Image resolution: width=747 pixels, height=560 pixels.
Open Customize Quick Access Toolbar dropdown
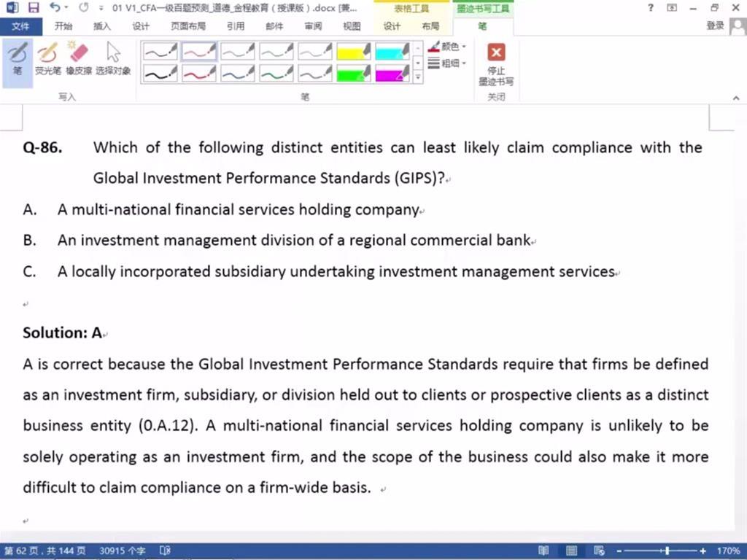click(x=101, y=8)
